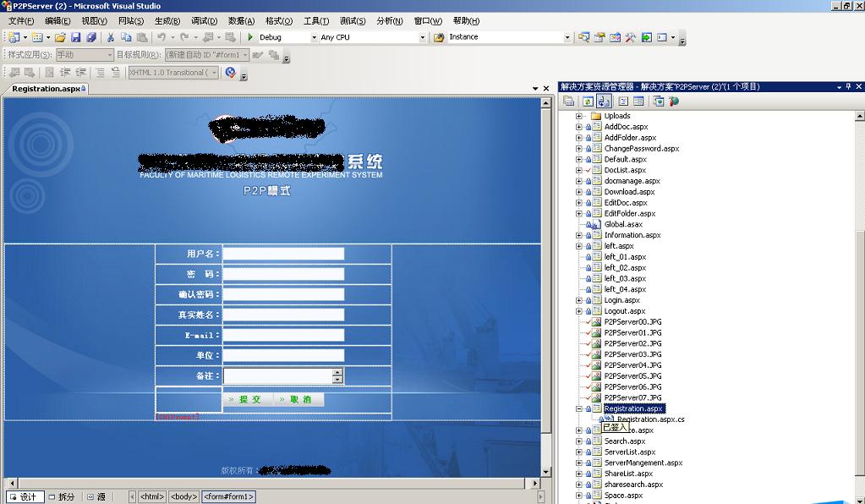
Task: Select the <body> tag breadcrumb
Action: (183, 496)
